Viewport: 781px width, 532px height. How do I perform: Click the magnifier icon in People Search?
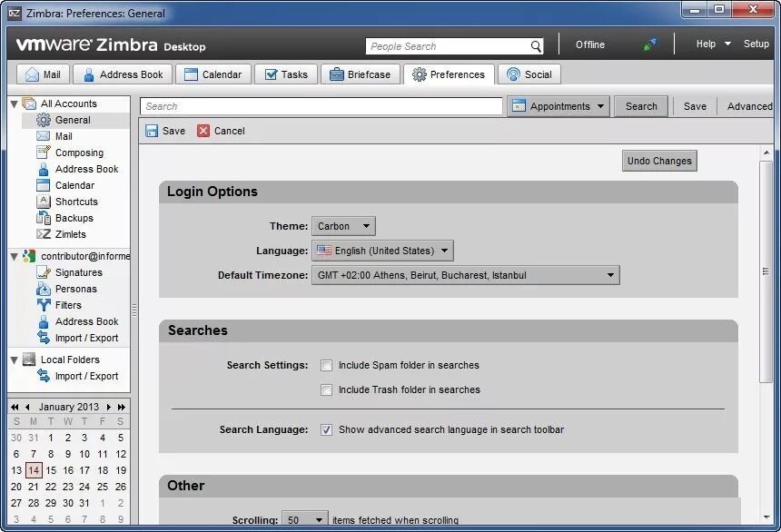tap(536, 46)
